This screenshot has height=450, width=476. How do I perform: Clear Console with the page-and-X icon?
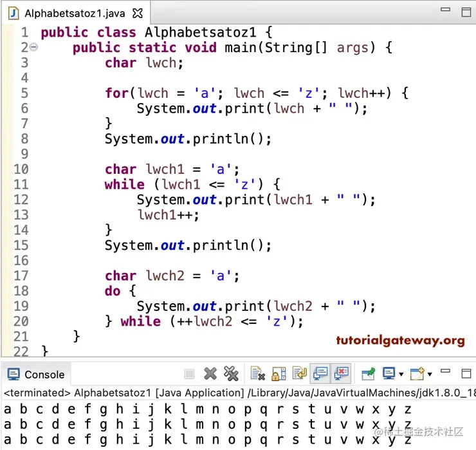(x=257, y=373)
